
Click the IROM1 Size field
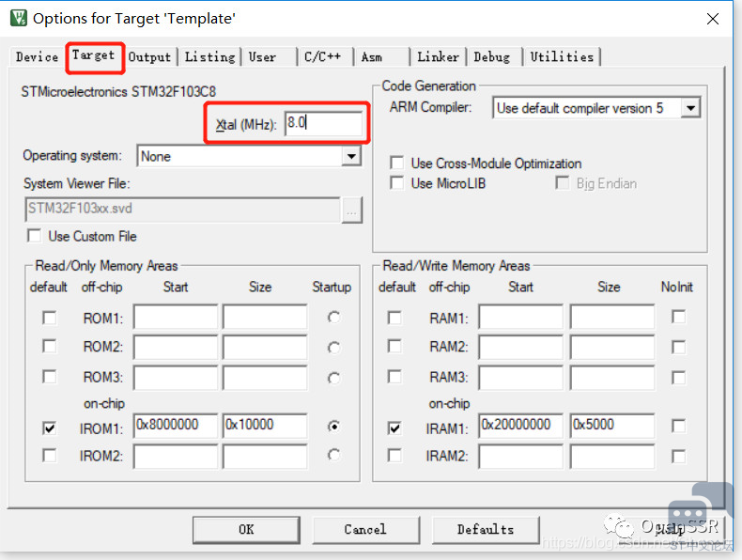pos(265,425)
